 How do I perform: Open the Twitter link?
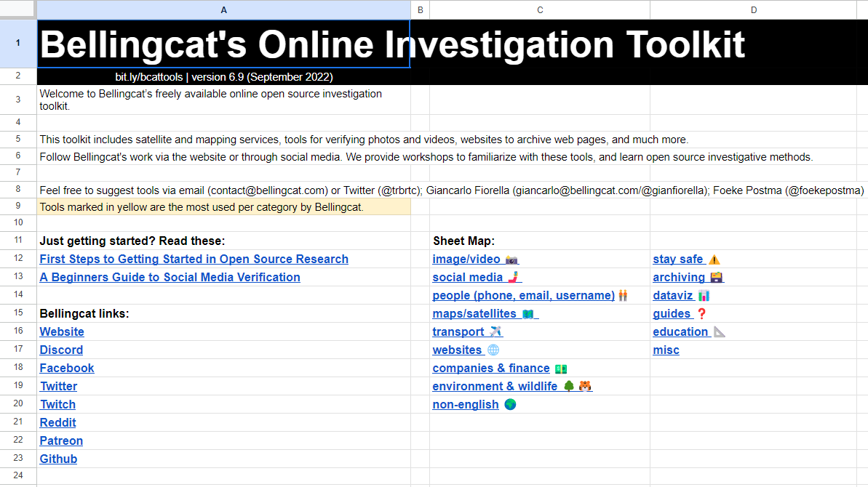(59, 387)
